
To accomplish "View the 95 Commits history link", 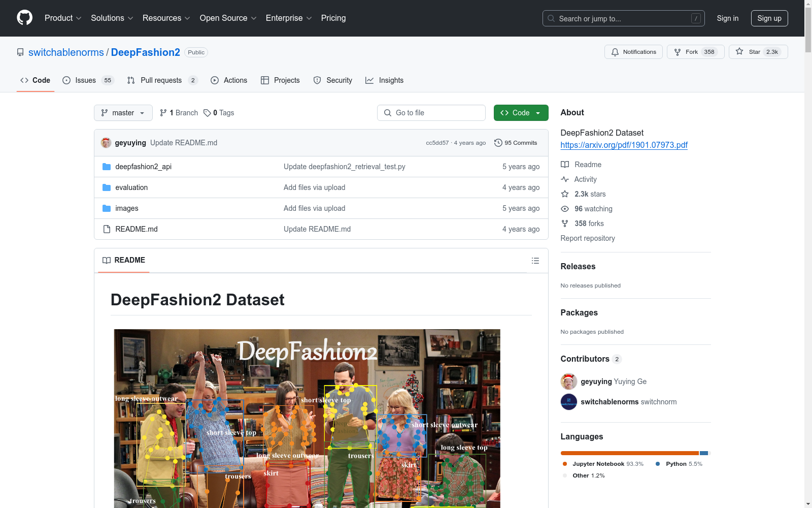I will tap(516, 143).
